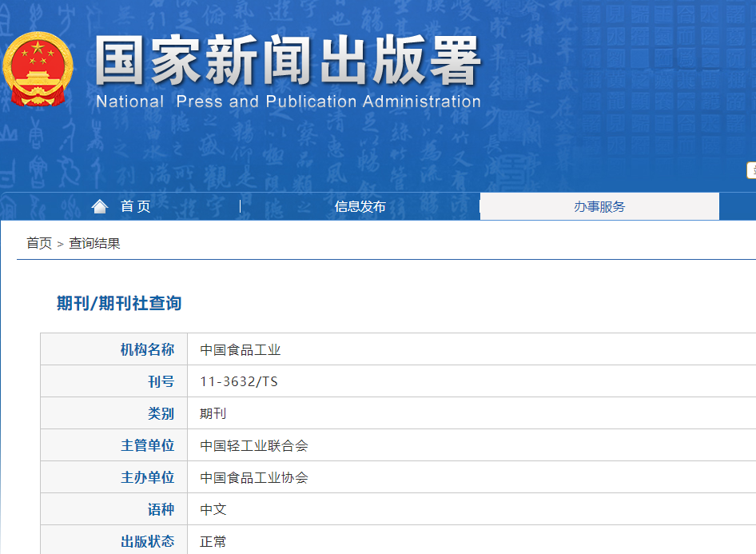The image size is (756, 554).
Task: Click the National Press and Publication Administration subtitle
Action: 288,102
